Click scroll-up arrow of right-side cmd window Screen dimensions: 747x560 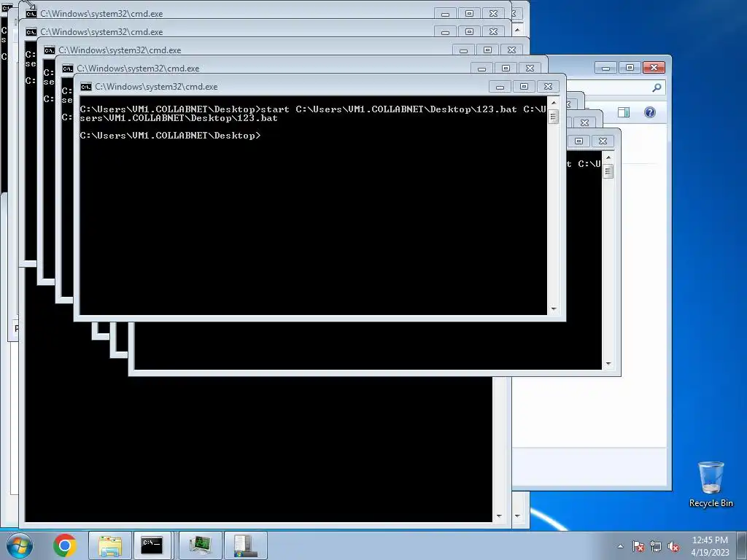click(608, 157)
